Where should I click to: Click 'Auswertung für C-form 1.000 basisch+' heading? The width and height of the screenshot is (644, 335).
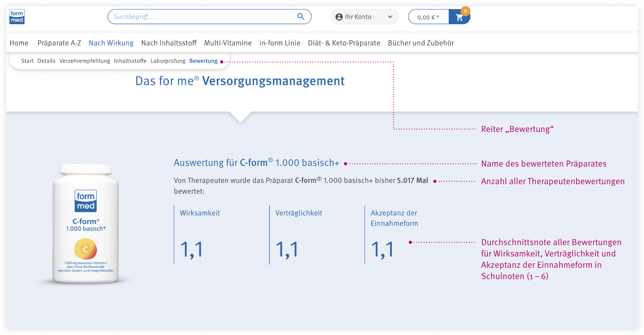click(257, 163)
